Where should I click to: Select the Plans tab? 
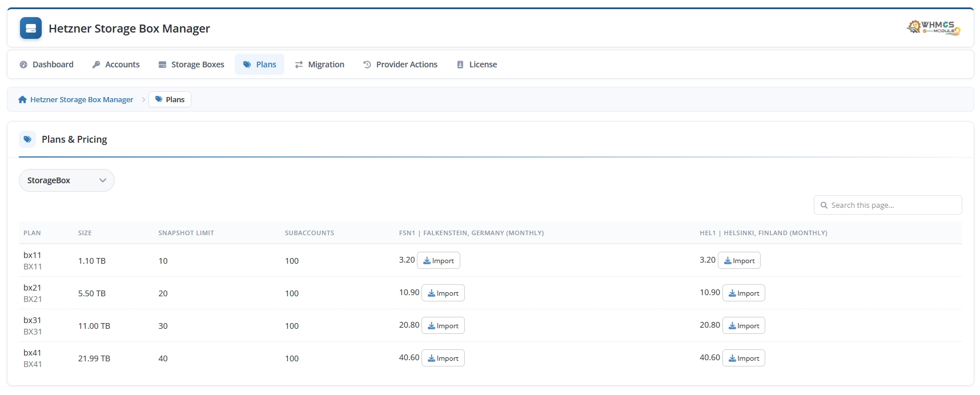pyautogui.click(x=260, y=65)
